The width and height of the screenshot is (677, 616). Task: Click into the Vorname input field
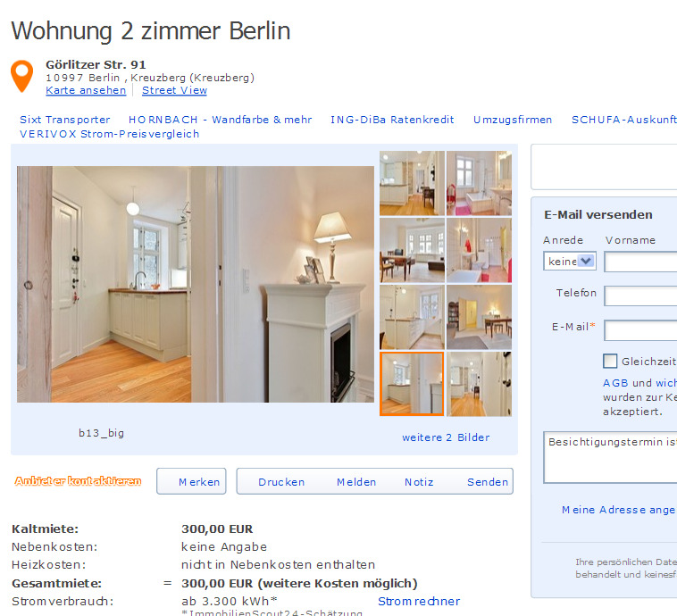coord(640,262)
